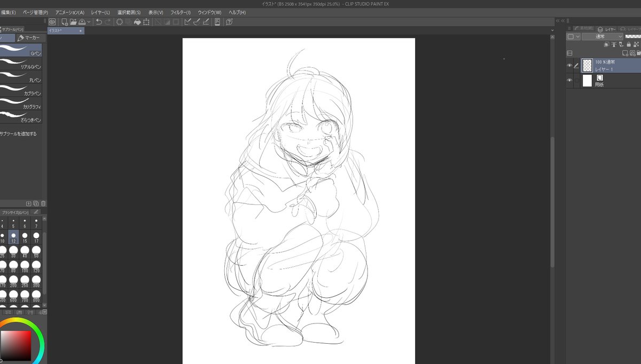641x364 pixels.
Task: Expand the save options arrow
Action: 89,22
